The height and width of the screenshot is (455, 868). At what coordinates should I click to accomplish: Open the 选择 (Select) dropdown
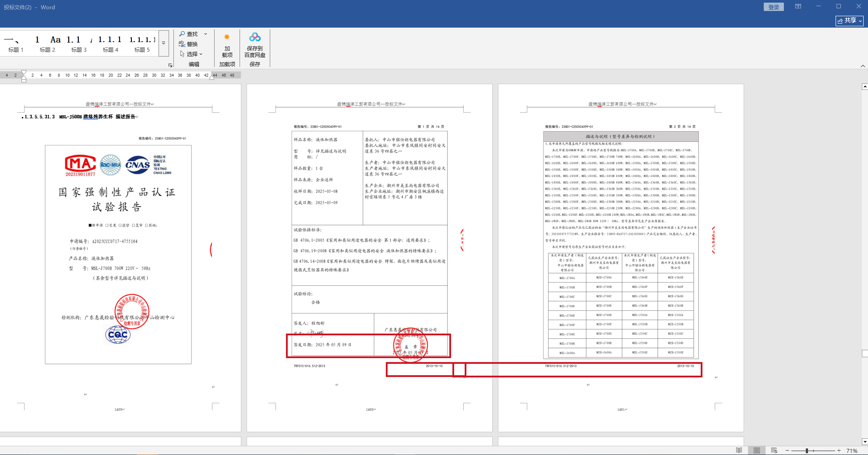191,54
